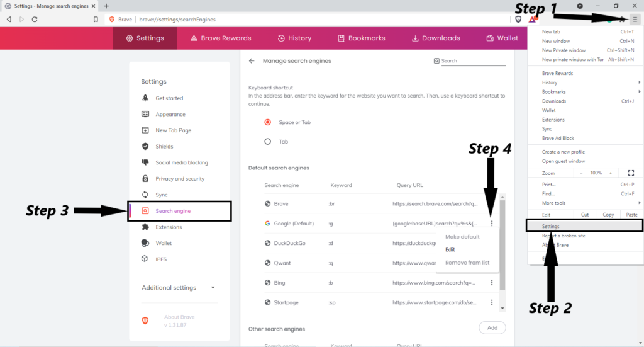Click the back navigation arrow in toolbar
Viewport: 644px width, 347px height.
(9, 20)
